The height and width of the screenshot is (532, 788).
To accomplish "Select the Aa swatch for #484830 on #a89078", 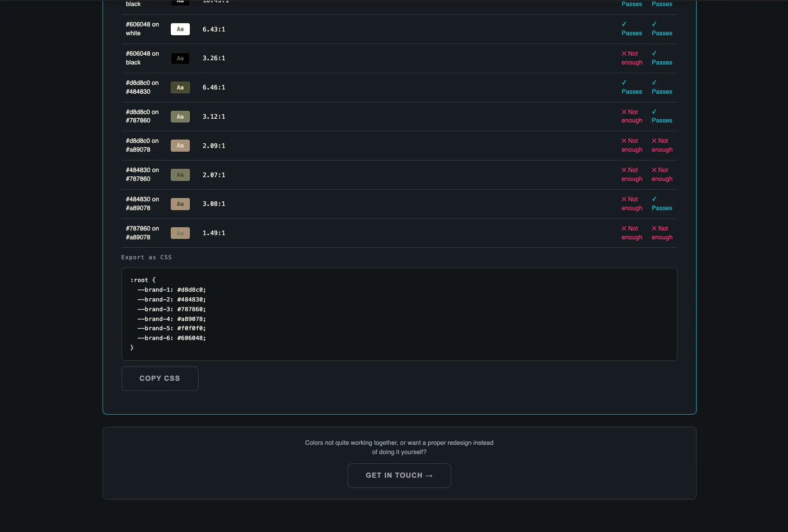I will [180, 204].
